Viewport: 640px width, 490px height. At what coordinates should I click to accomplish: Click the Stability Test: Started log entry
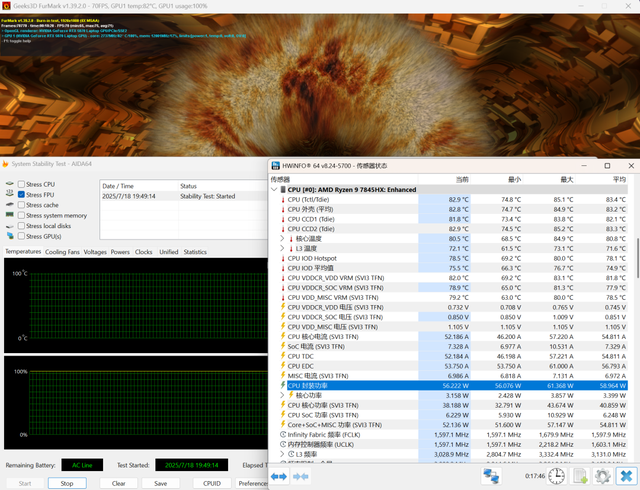point(207,196)
